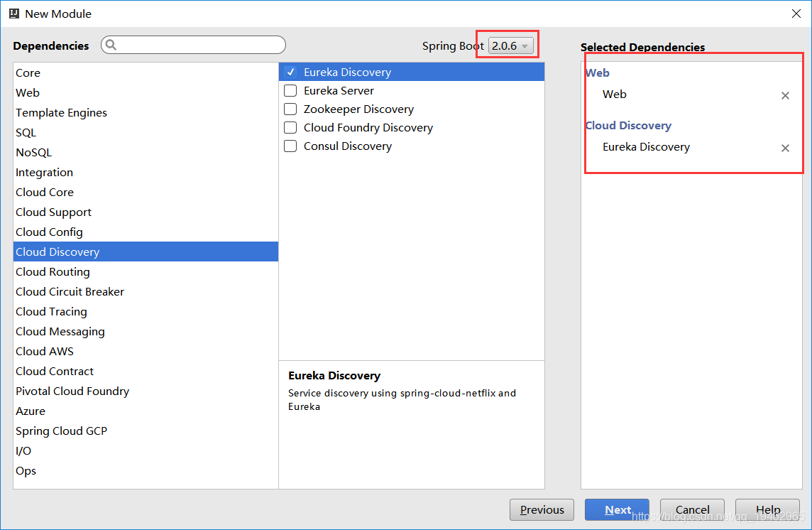The image size is (812, 530).
Task: Click the Eureka Discovery description heading
Action: [334, 375]
